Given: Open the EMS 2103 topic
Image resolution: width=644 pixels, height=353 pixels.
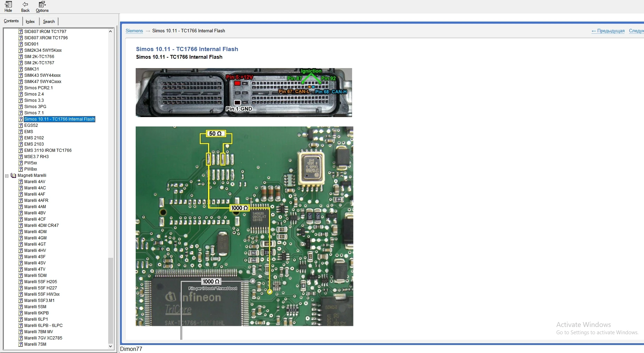Looking at the screenshot, I should tap(34, 144).
